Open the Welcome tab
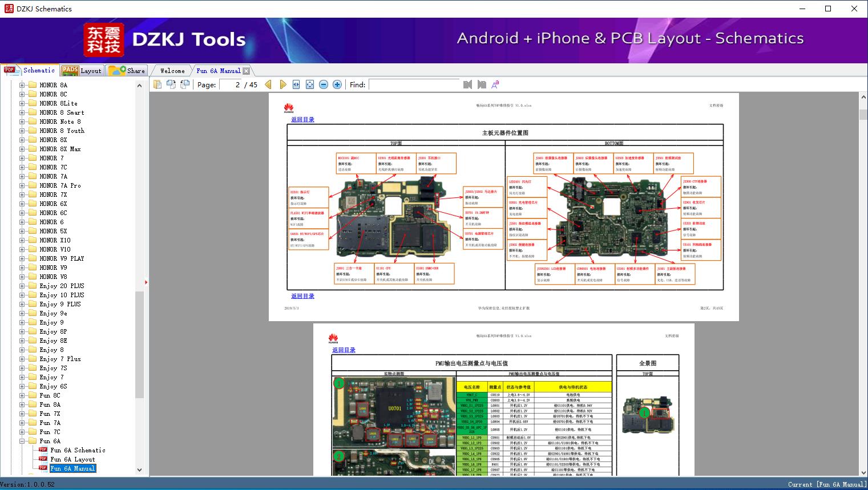Viewport: 868px width, 490px height. pos(172,71)
